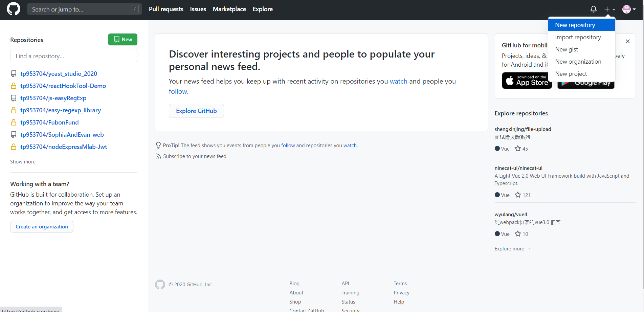Image resolution: width=644 pixels, height=312 pixels.
Task: Open the Help footer link
Action: (x=399, y=302)
